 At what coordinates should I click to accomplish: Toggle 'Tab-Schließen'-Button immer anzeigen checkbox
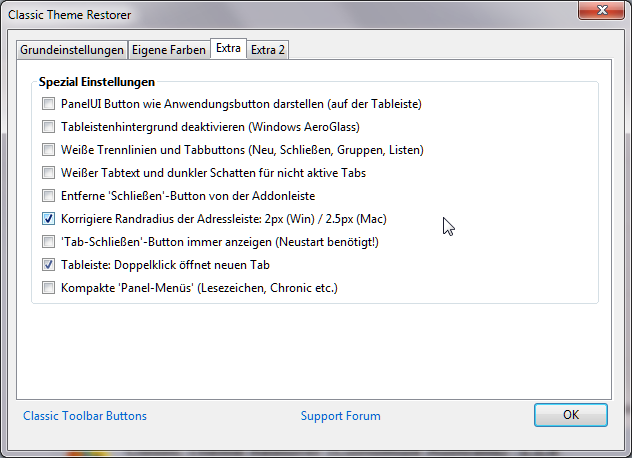[x=49, y=242]
